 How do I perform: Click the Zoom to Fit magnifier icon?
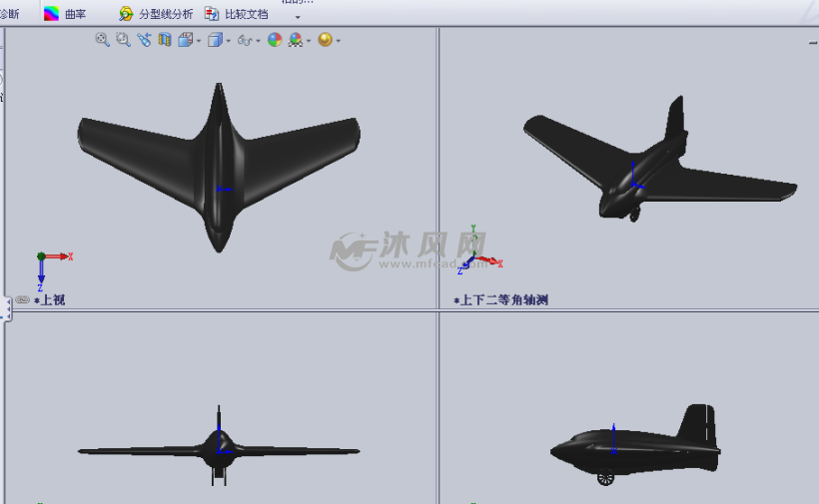coord(102,40)
